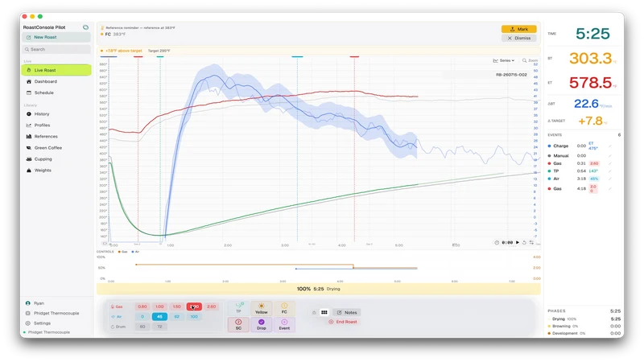The width and height of the screenshot is (644, 362).
Task: Mark the Second Crack (SC) event
Action: 238,324
